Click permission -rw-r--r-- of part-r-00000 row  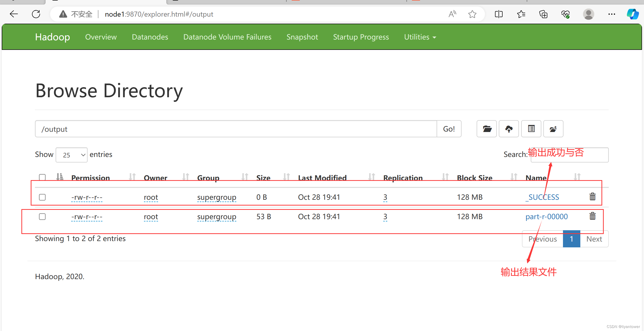(x=87, y=216)
